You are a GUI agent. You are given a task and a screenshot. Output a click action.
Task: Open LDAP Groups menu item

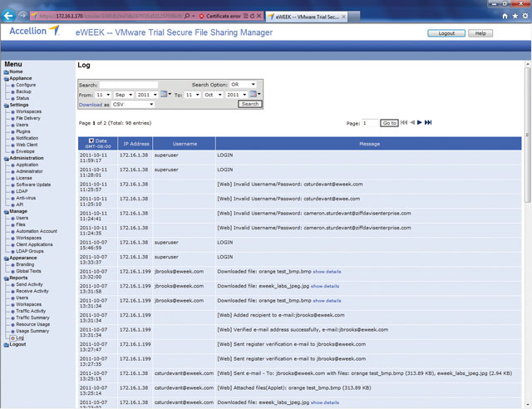coord(30,251)
